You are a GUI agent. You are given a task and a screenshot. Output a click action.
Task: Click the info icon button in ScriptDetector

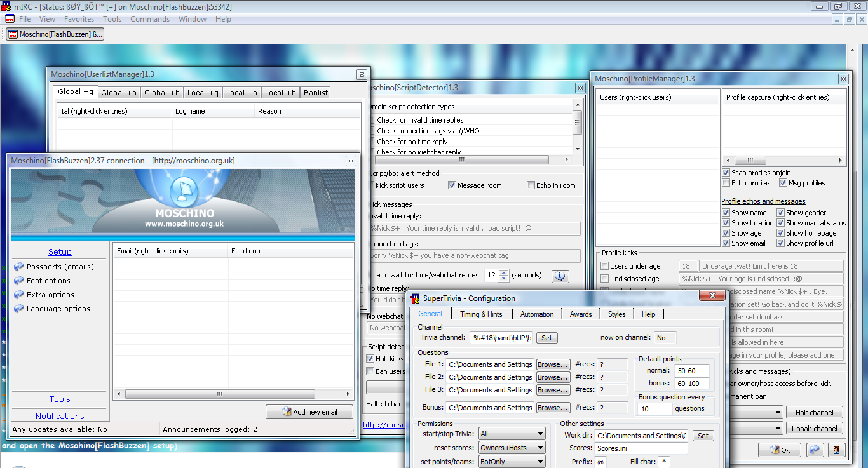tap(560, 276)
